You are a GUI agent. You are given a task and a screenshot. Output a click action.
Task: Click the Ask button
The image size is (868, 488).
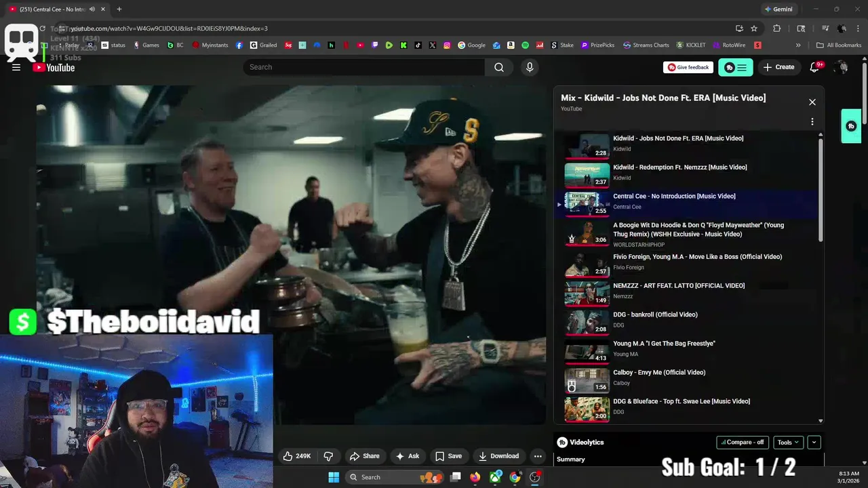408,456
